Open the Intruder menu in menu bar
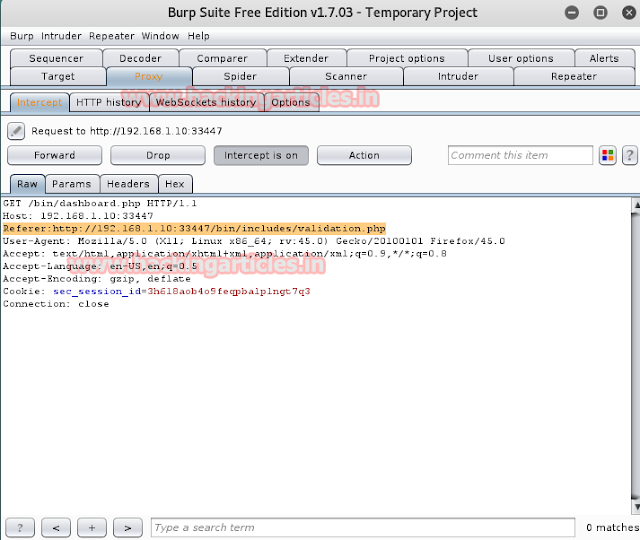The height and width of the screenshot is (540, 640). click(61, 36)
